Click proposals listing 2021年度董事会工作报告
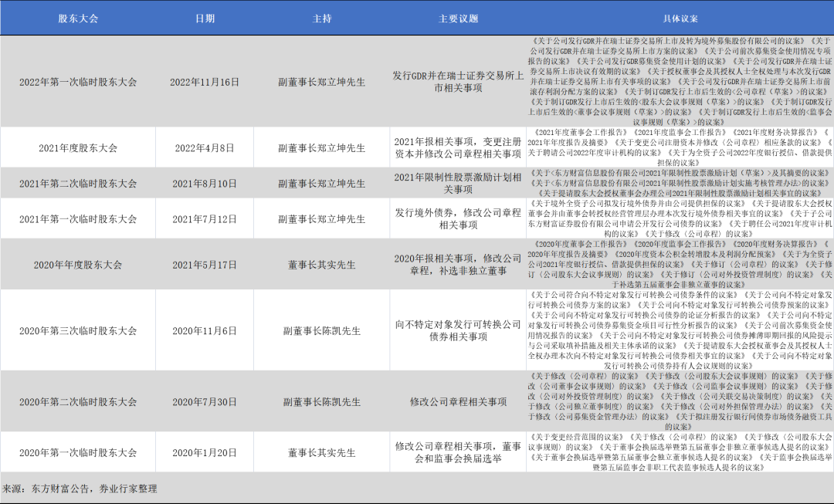The image size is (834, 504). point(680,147)
